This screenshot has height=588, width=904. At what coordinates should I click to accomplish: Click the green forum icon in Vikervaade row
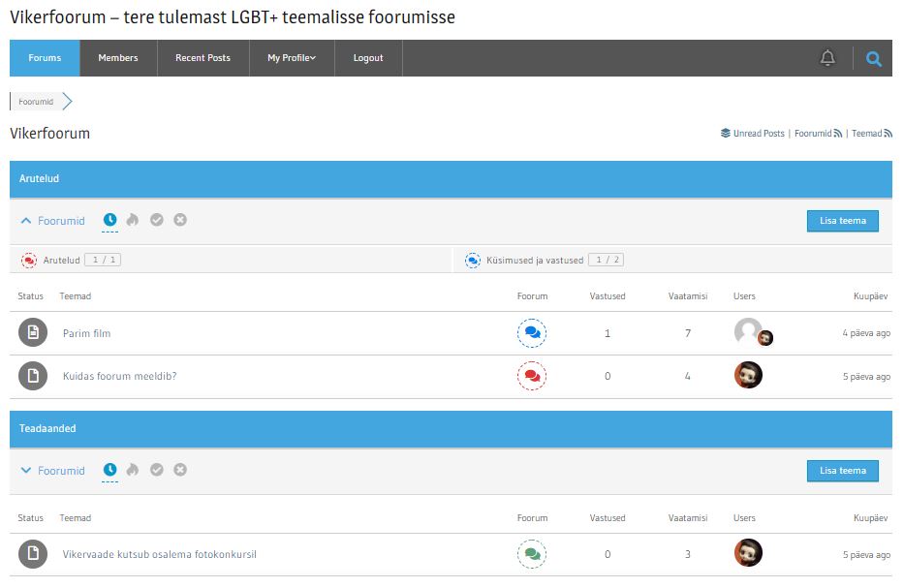[x=532, y=554]
